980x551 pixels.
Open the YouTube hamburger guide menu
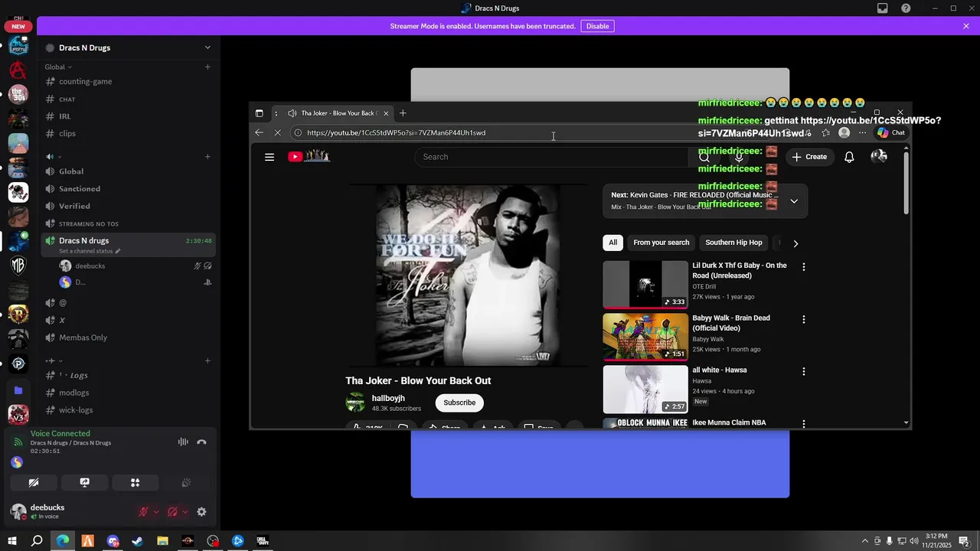click(x=269, y=157)
